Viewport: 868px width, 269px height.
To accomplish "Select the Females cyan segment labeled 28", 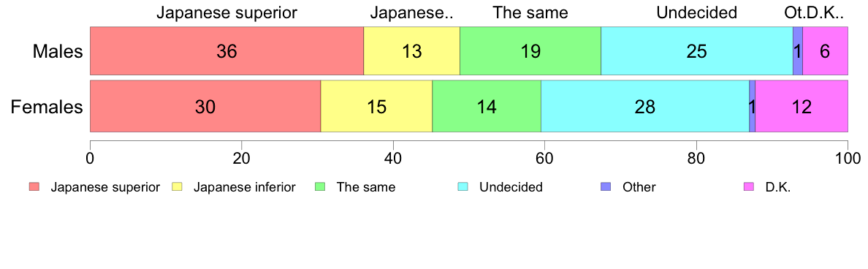I will point(645,106).
